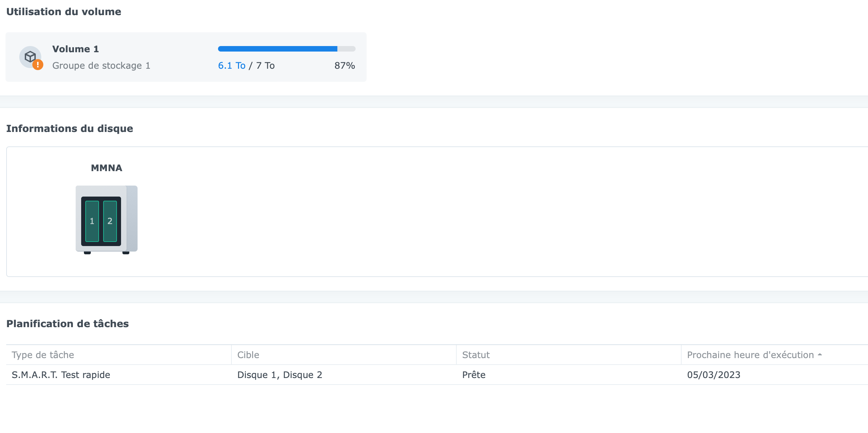Click the Volume 1 usage progress bar

[286, 49]
